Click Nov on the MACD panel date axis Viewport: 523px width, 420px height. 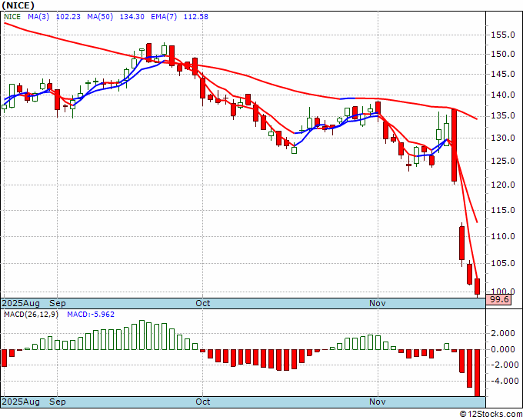click(378, 402)
